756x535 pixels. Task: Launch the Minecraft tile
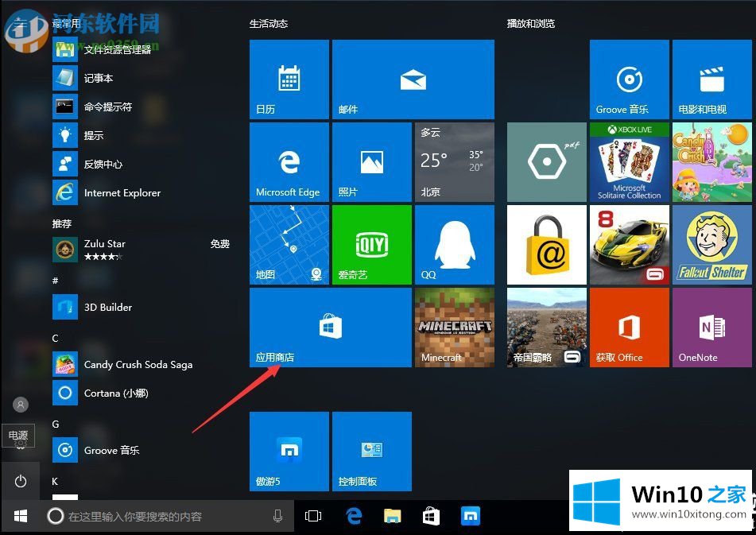455,328
